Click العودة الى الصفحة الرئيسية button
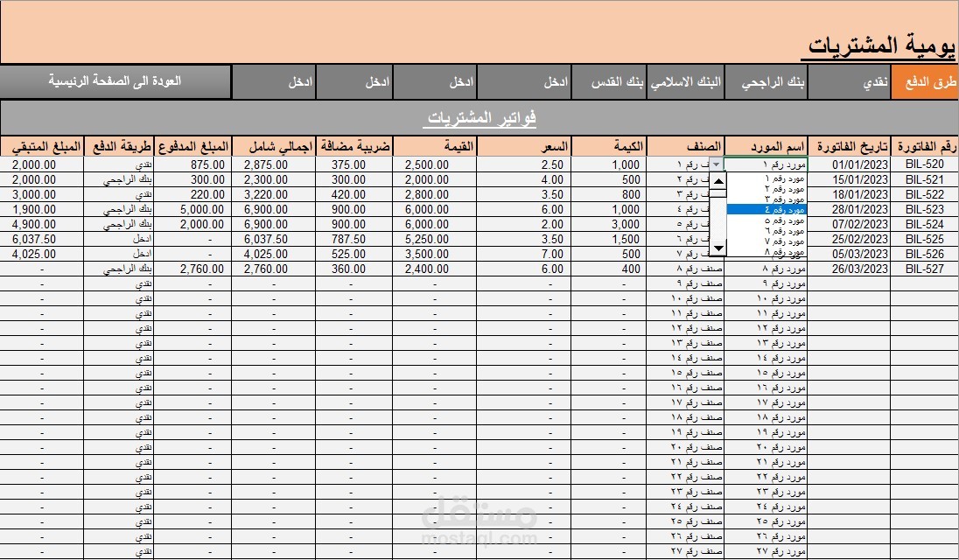Screen dimensions: 959x560 (x=115, y=81)
